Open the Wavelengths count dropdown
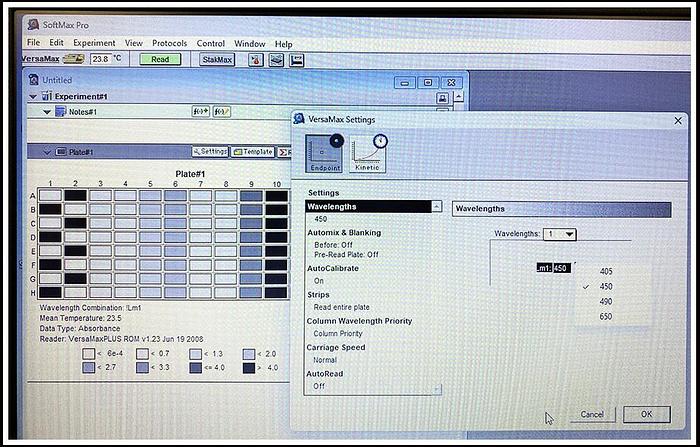Image resolution: width=700 pixels, height=447 pixels. 560,234
